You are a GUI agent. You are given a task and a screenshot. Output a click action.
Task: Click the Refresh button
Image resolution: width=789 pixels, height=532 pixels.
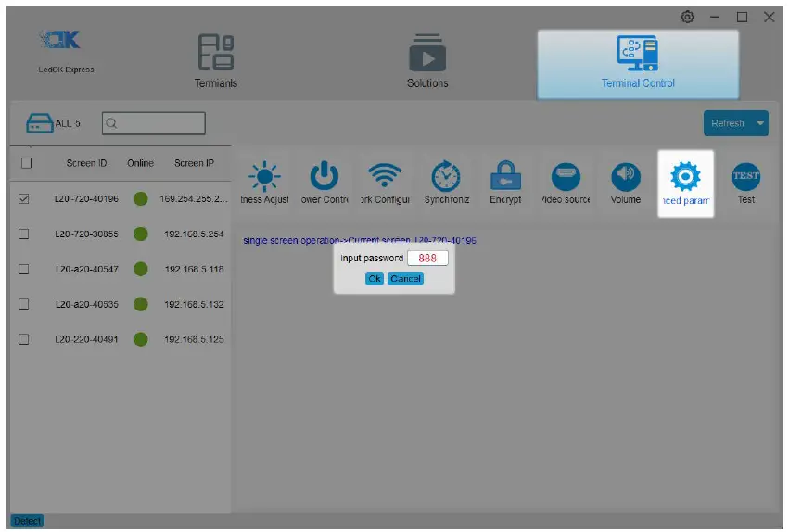click(728, 123)
